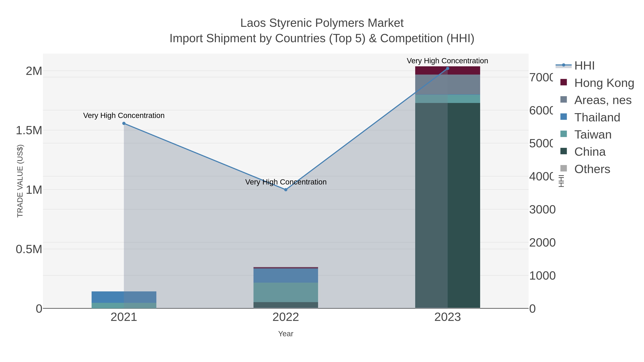Select the 2023 HHI data point
Viewport: 644px width, 362px height.
tap(448, 68)
